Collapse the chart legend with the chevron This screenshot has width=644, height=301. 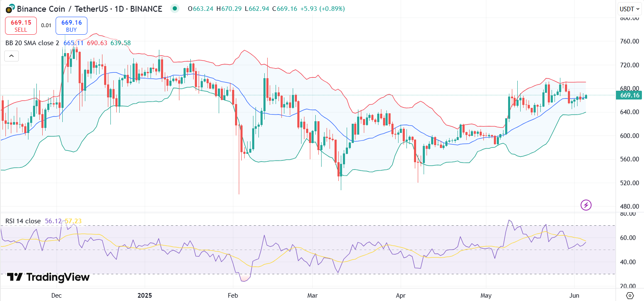[11, 56]
